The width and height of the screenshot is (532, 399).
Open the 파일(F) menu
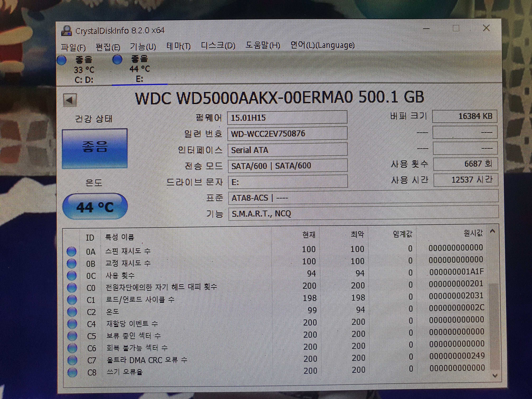pos(73,47)
